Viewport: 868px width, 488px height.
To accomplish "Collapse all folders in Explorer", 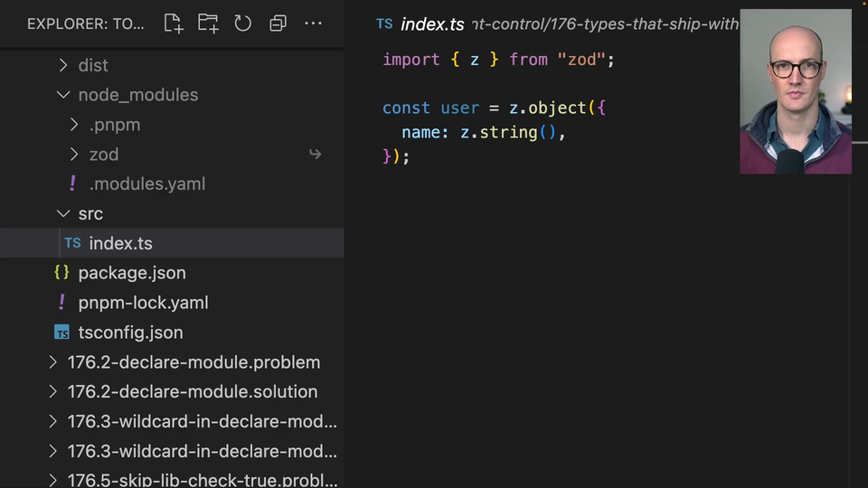I will (x=278, y=23).
